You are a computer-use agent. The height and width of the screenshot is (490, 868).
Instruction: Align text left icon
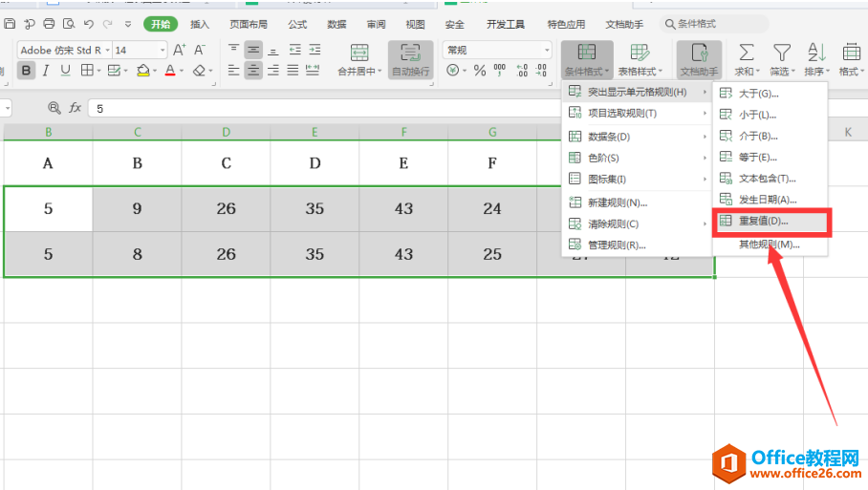tap(233, 71)
